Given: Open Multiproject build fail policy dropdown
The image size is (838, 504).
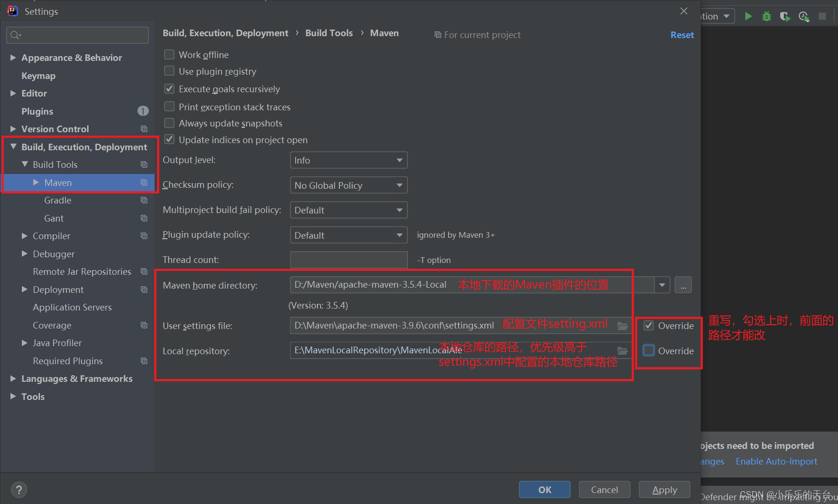Looking at the screenshot, I should [349, 210].
